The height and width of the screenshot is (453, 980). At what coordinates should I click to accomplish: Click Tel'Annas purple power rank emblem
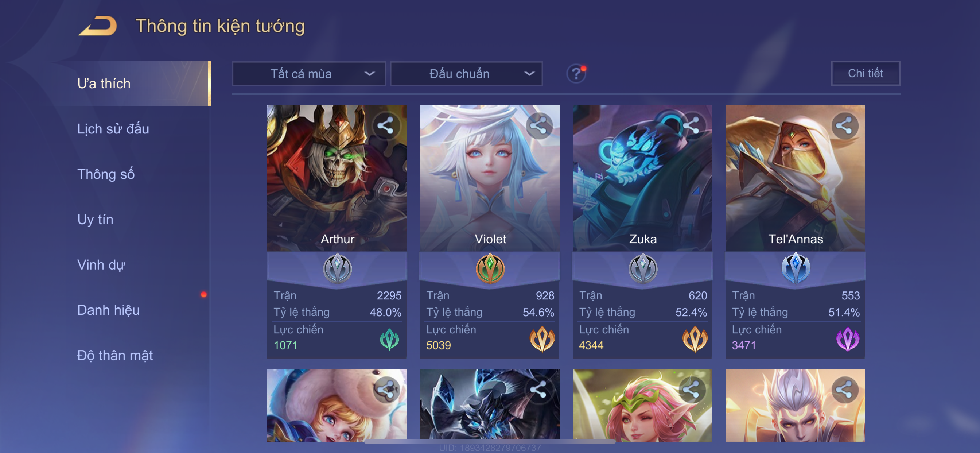tap(848, 340)
